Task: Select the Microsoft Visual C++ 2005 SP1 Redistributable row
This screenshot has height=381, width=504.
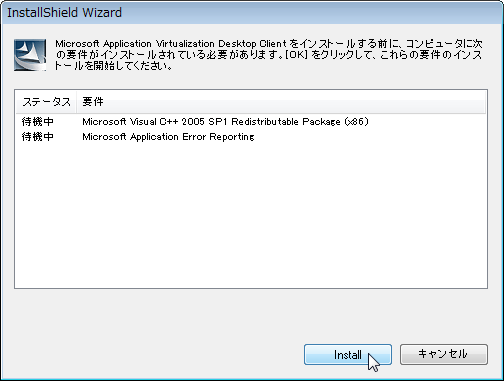Action: coord(251,122)
